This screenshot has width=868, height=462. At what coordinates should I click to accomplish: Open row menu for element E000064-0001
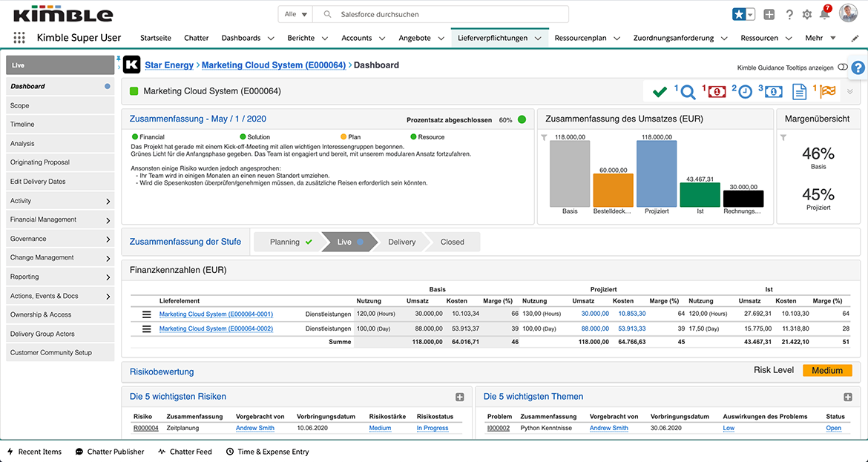point(146,314)
